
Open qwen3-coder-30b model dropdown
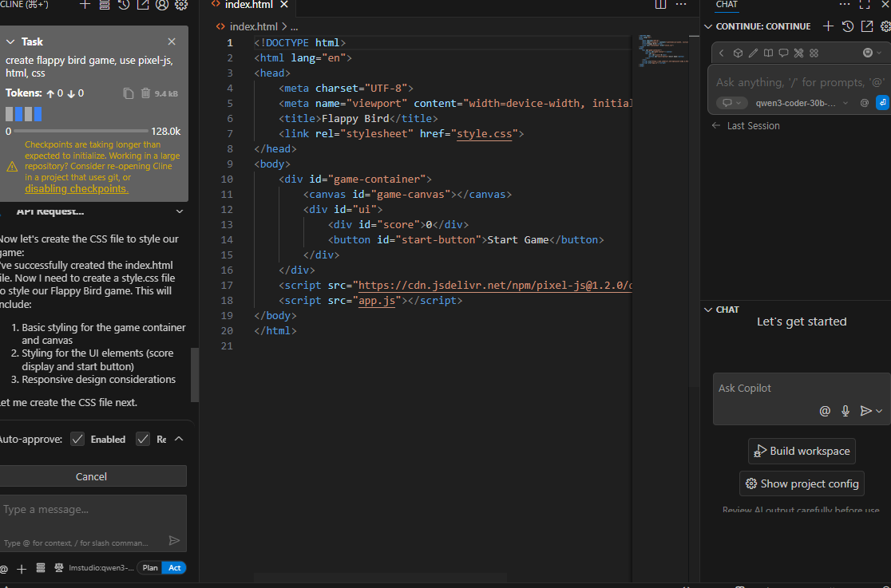[x=802, y=103]
